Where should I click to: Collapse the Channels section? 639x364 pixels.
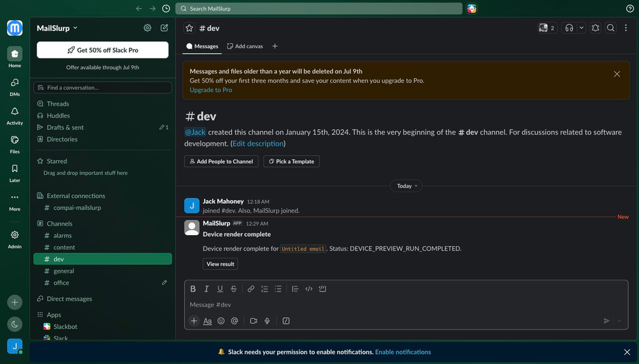tap(59, 224)
